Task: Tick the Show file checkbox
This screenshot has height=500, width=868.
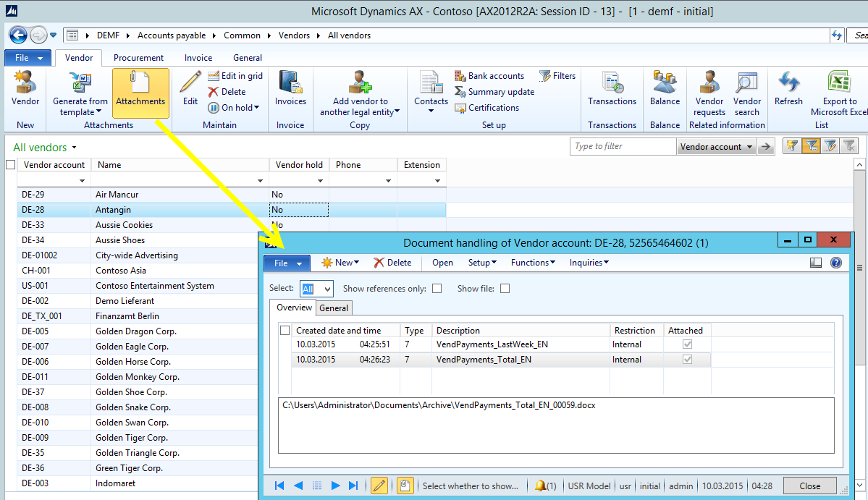Action: coord(505,289)
